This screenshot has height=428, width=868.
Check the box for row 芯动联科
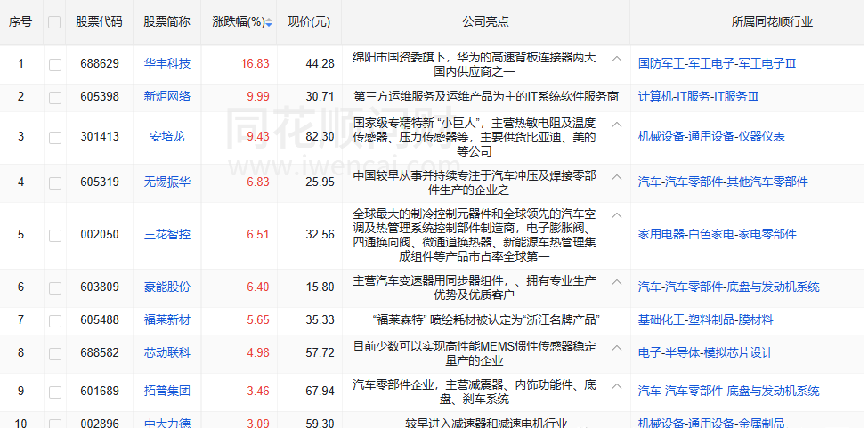55,353
